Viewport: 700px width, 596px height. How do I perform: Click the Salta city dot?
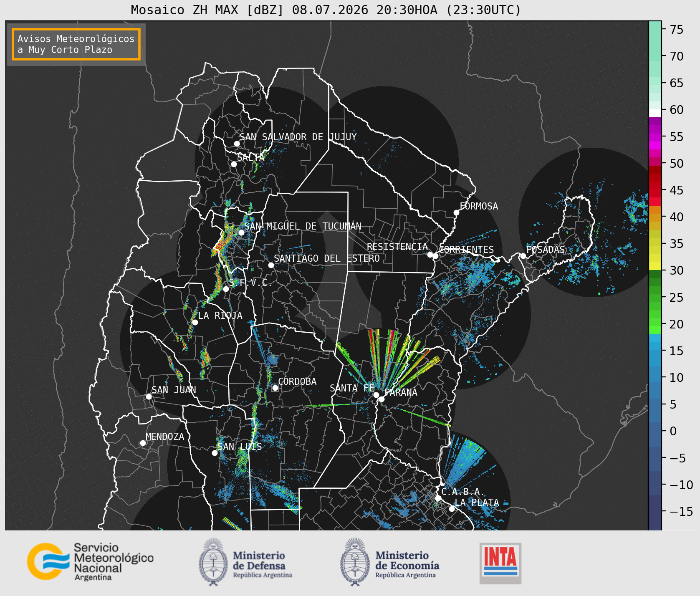[x=234, y=164]
